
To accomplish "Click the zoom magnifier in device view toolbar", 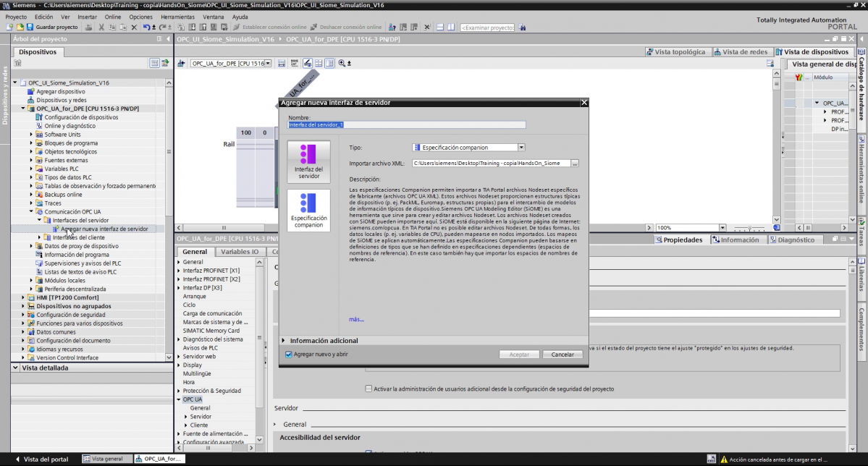I will click(x=342, y=64).
